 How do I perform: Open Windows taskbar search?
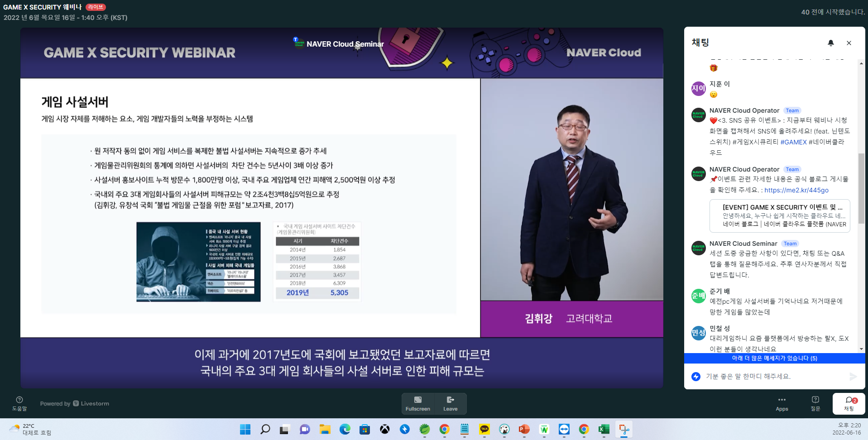tap(265, 429)
